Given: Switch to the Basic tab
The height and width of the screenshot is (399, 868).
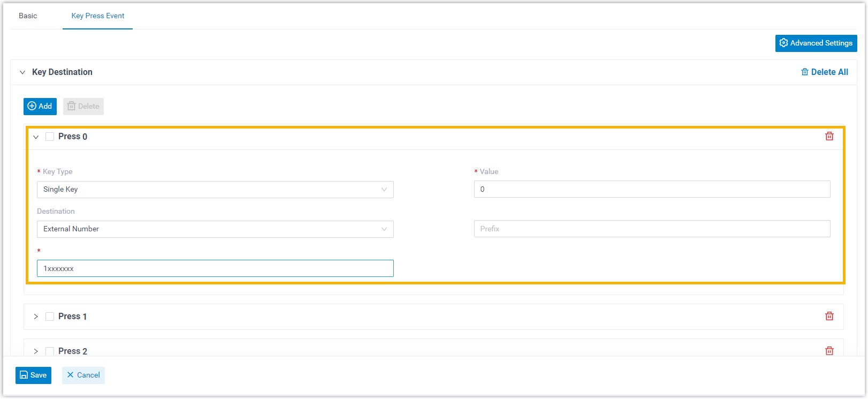Looking at the screenshot, I should click(28, 16).
